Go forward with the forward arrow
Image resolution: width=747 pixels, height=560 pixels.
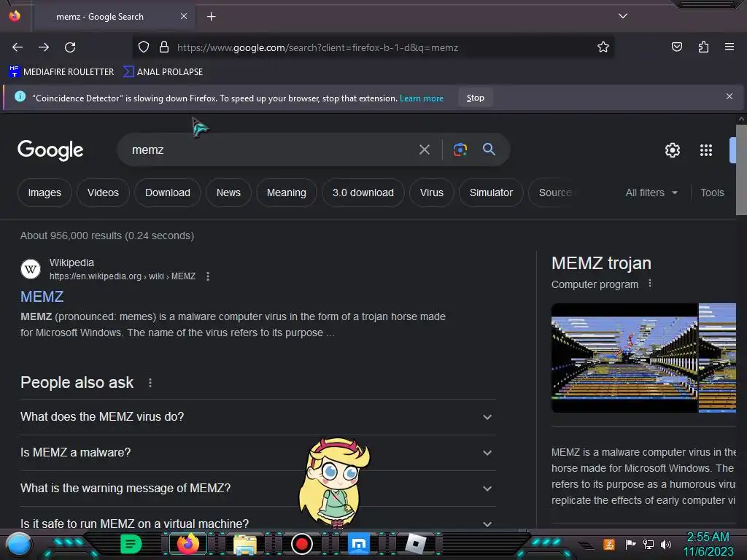click(44, 47)
